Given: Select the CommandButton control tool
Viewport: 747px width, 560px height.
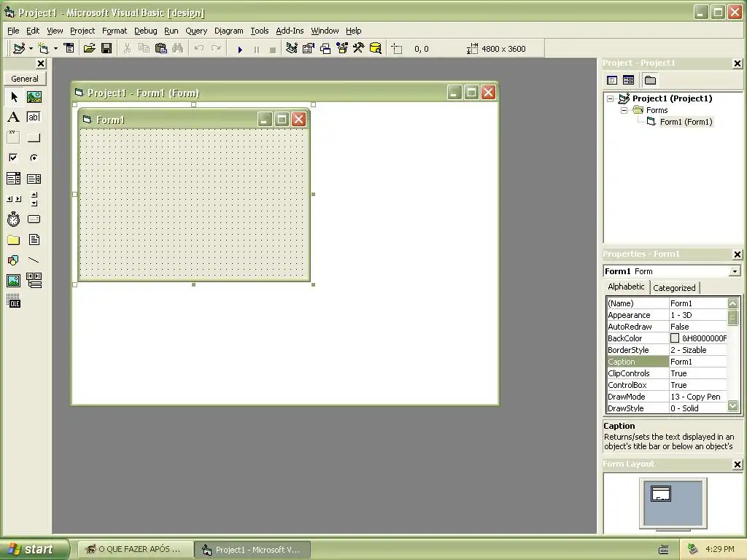Looking at the screenshot, I should (34, 138).
